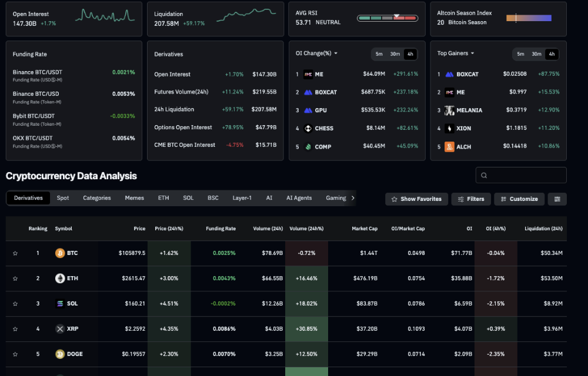Click Binance BTC/USDT funding rate row

(74, 75)
